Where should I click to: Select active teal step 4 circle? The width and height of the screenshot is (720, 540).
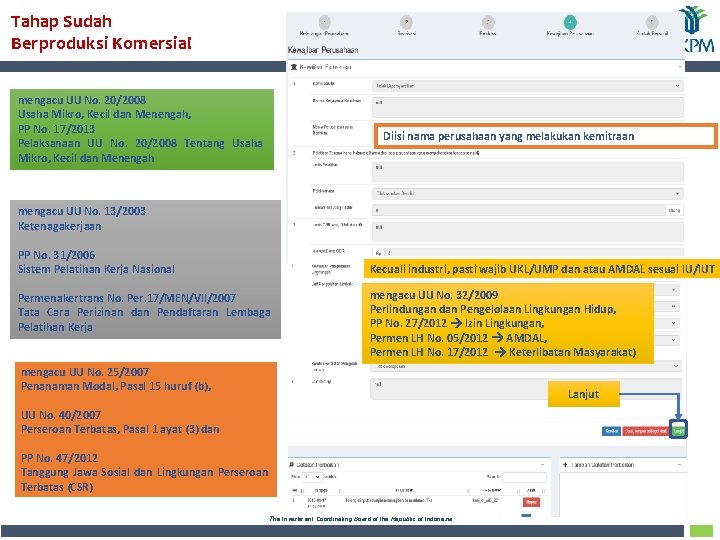coord(570,22)
